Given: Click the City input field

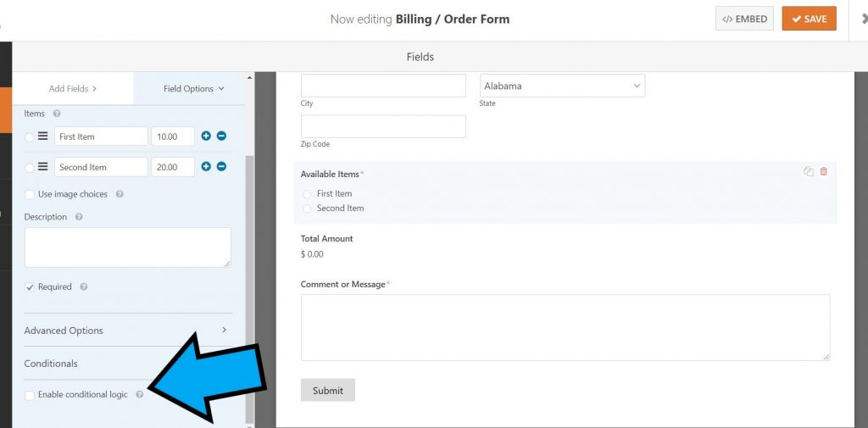Looking at the screenshot, I should pos(384,86).
